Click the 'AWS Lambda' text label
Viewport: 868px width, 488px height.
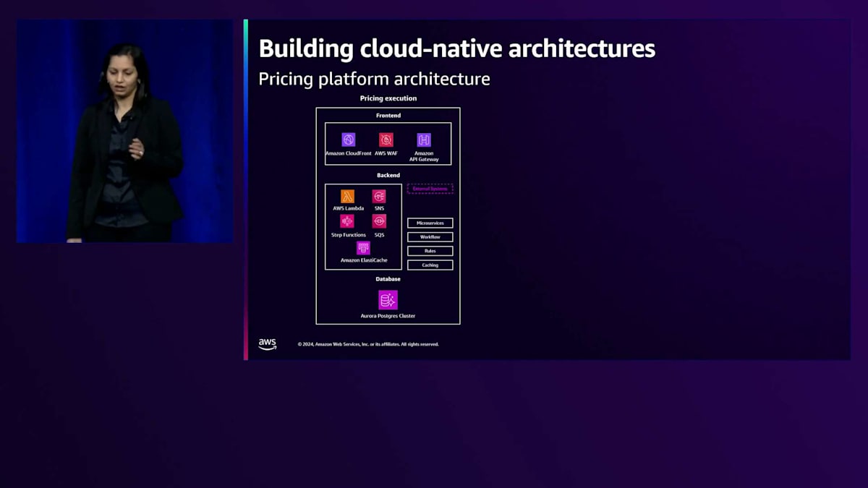pos(349,208)
